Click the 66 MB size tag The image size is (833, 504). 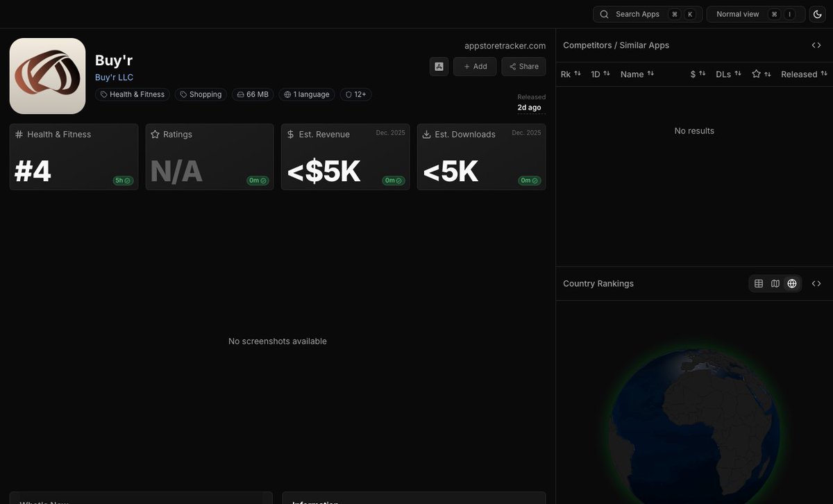(253, 94)
